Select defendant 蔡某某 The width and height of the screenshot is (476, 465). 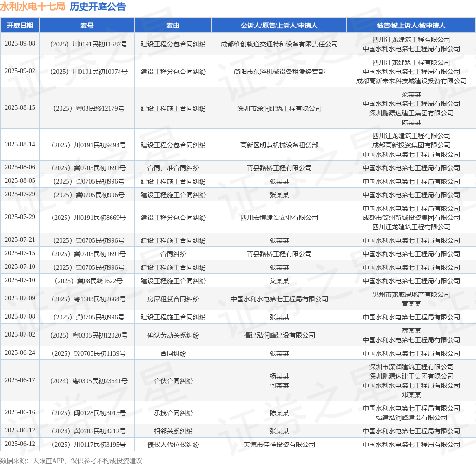pos(411,331)
